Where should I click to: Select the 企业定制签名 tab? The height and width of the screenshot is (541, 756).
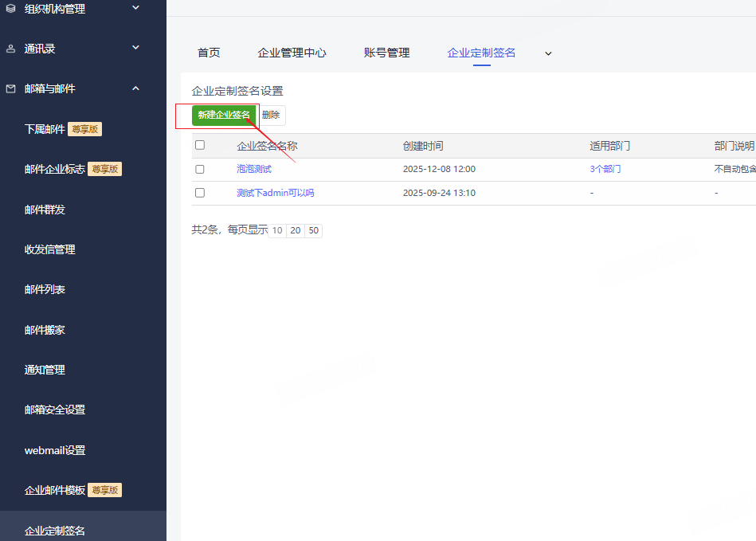point(481,53)
